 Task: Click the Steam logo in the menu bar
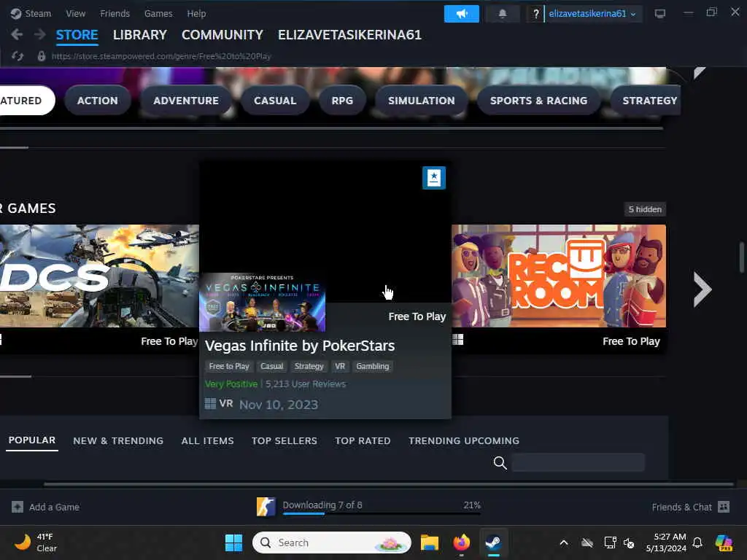[16, 13]
